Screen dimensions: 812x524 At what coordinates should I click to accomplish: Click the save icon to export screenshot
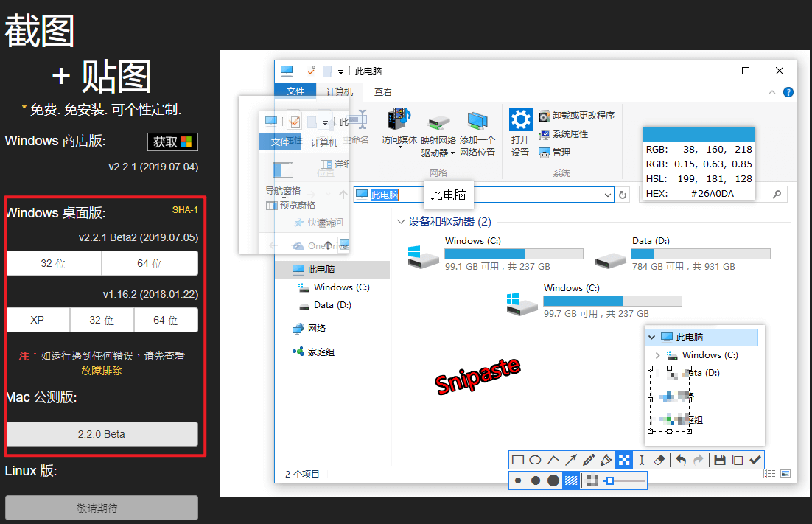721,459
